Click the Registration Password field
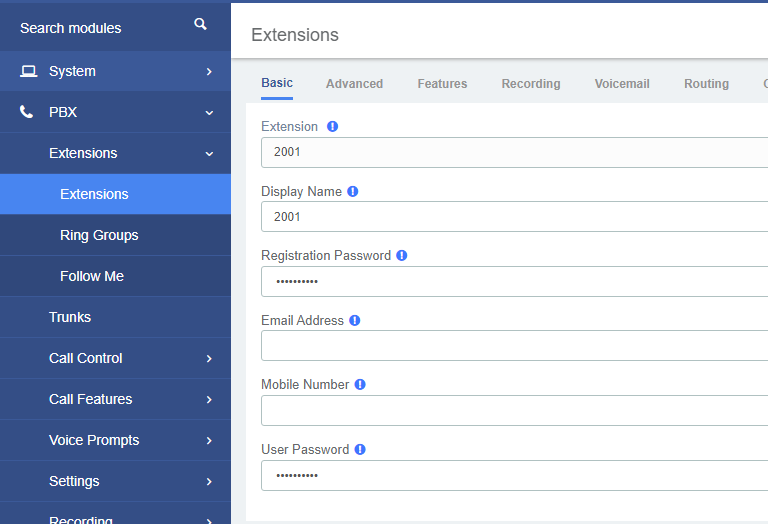Image resolution: width=768 pixels, height=524 pixels. point(514,282)
